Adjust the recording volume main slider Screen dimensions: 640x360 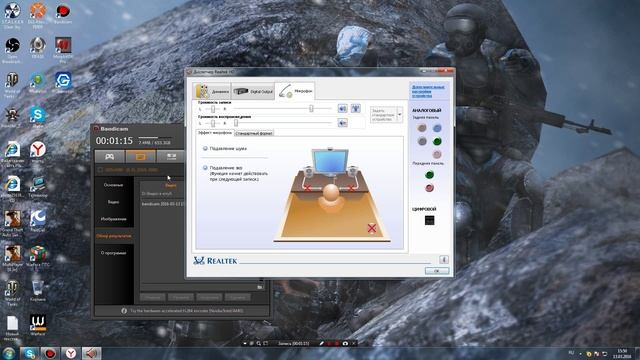[x=311, y=109]
